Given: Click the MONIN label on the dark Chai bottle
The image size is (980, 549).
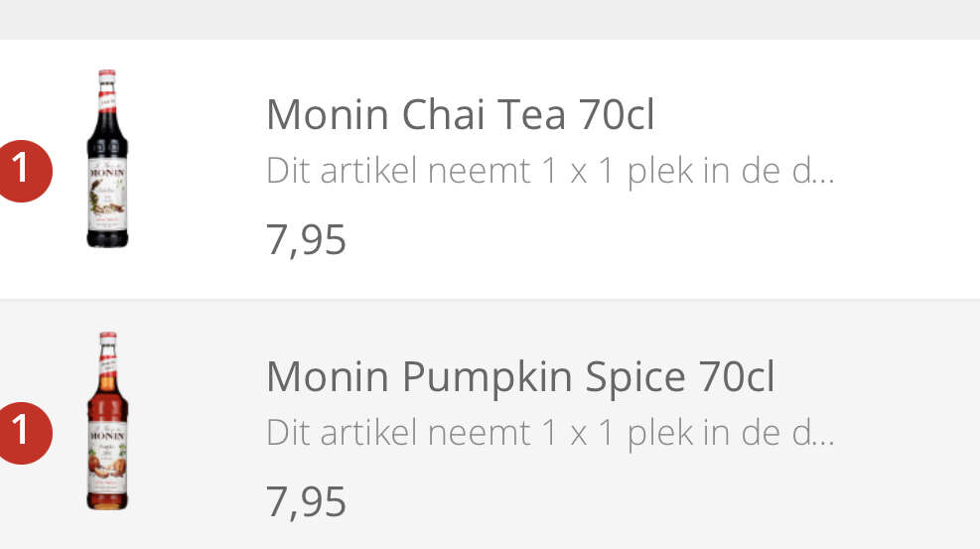Looking at the screenshot, I should coord(107,172).
